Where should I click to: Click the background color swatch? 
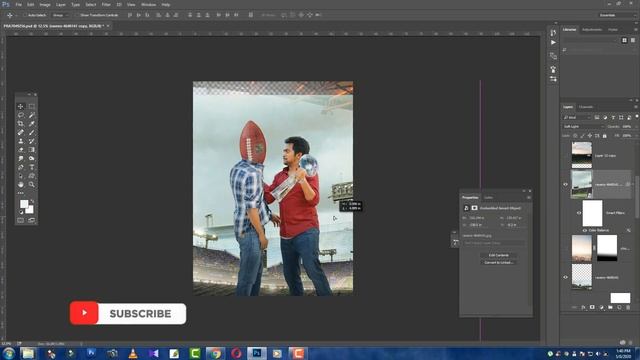(29, 210)
